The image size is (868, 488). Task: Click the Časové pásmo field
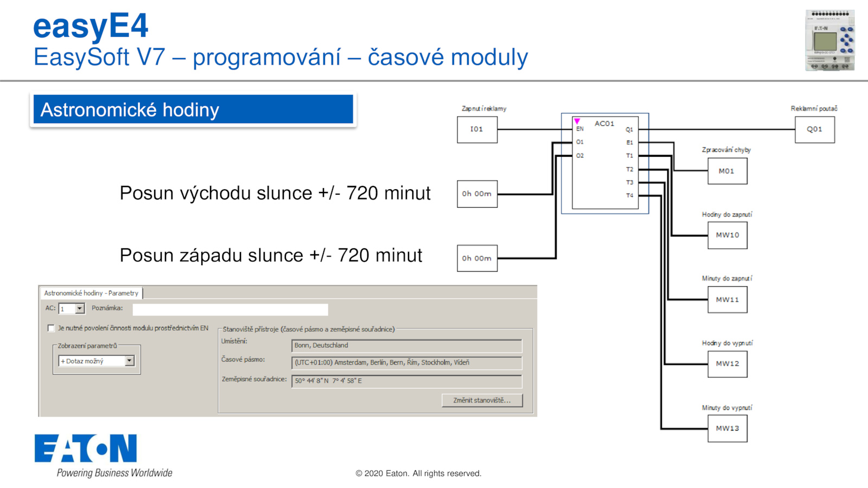407,363
